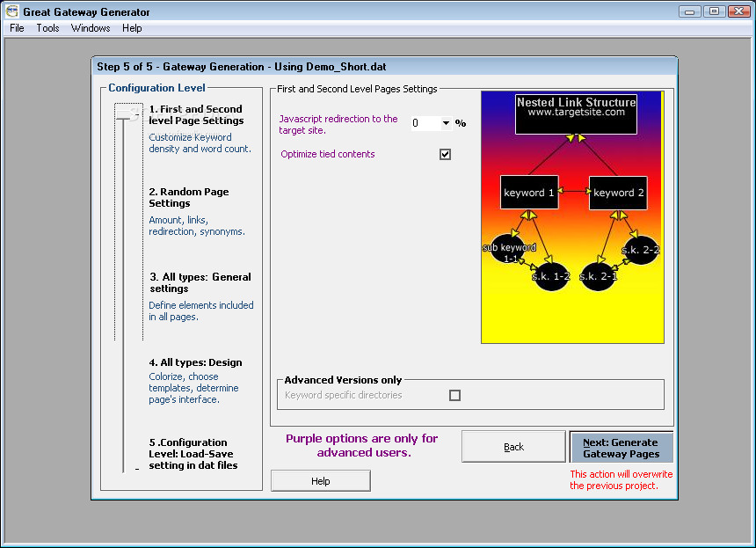Click the s.k. 1-2 node in diagram

[x=551, y=276]
